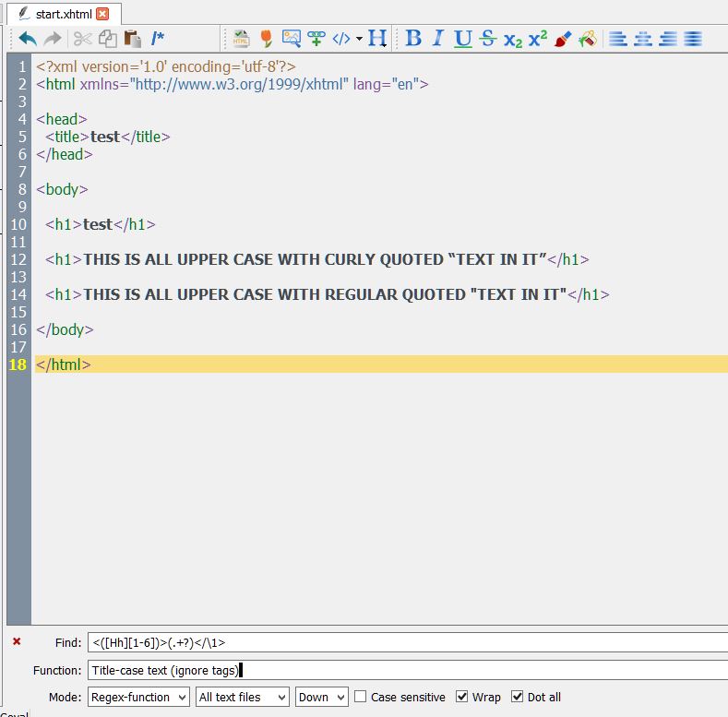Click the Undo arrow icon
The image size is (728, 717).
28,39
